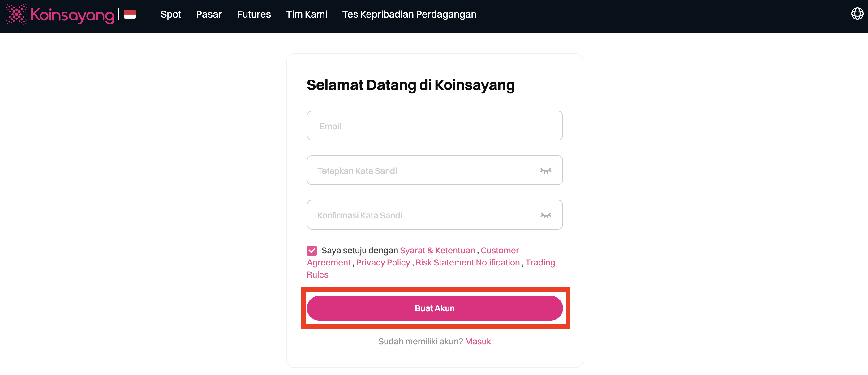The height and width of the screenshot is (375, 868).
Task: Show password in Tetapkan Kata Sandi field
Action: pos(546,171)
